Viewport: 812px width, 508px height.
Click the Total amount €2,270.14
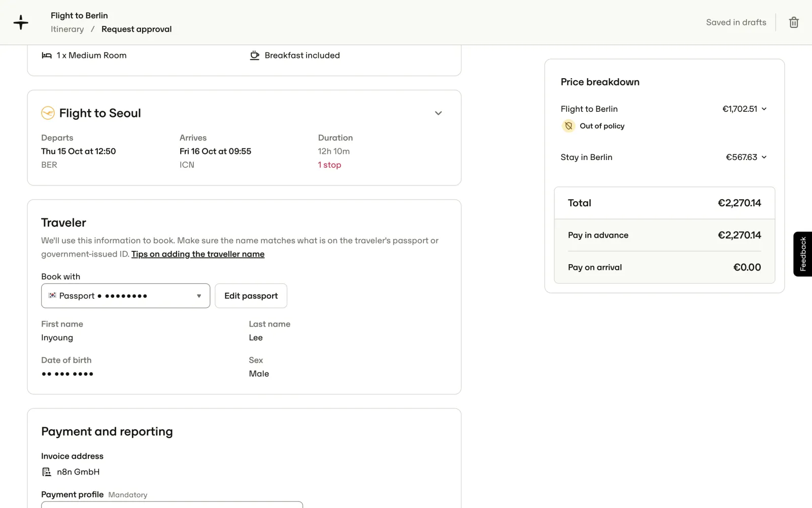pos(739,203)
